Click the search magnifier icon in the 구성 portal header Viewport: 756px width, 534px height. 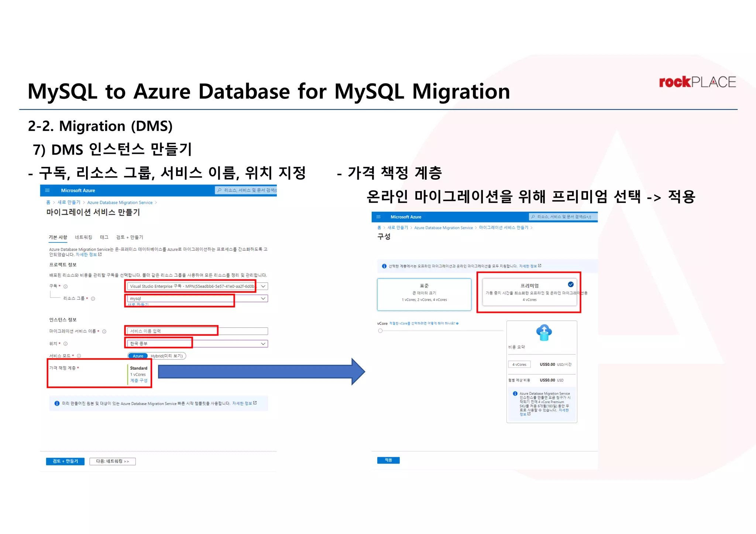[533, 217]
